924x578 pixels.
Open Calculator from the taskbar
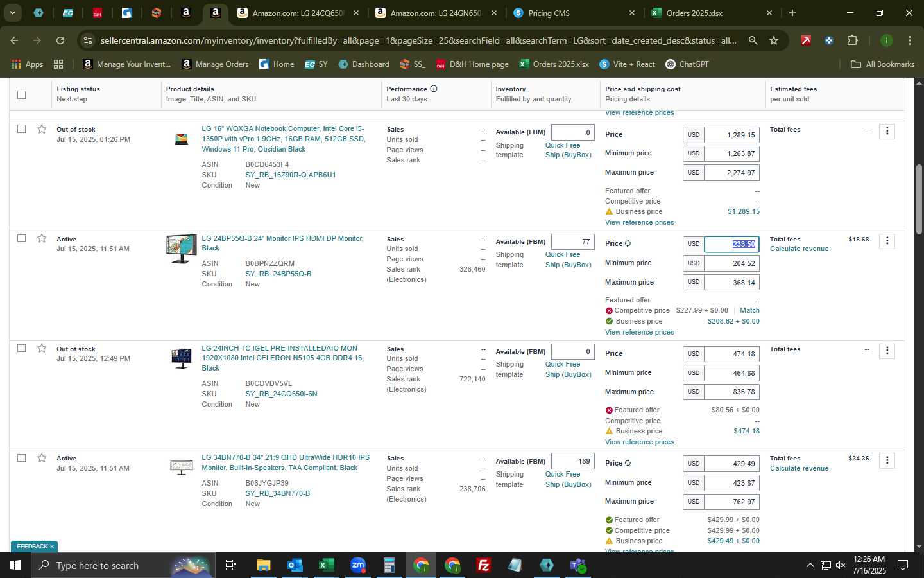coord(389,565)
